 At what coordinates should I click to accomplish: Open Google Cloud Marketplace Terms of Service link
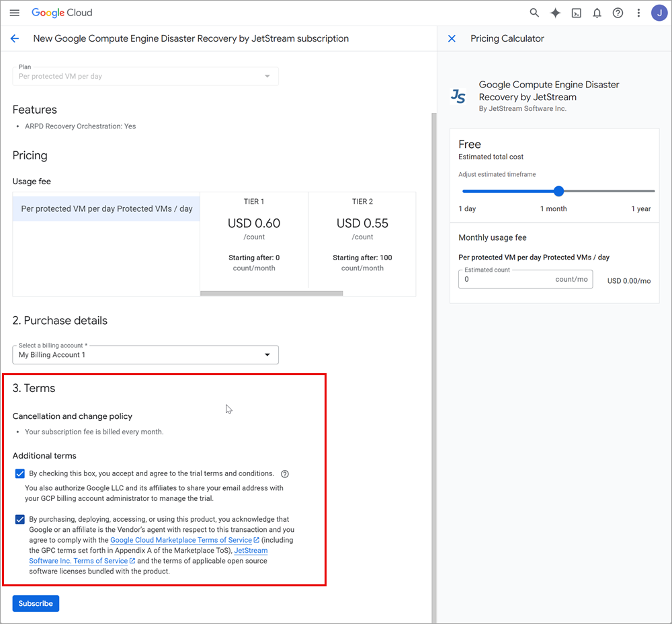[181, 540]
